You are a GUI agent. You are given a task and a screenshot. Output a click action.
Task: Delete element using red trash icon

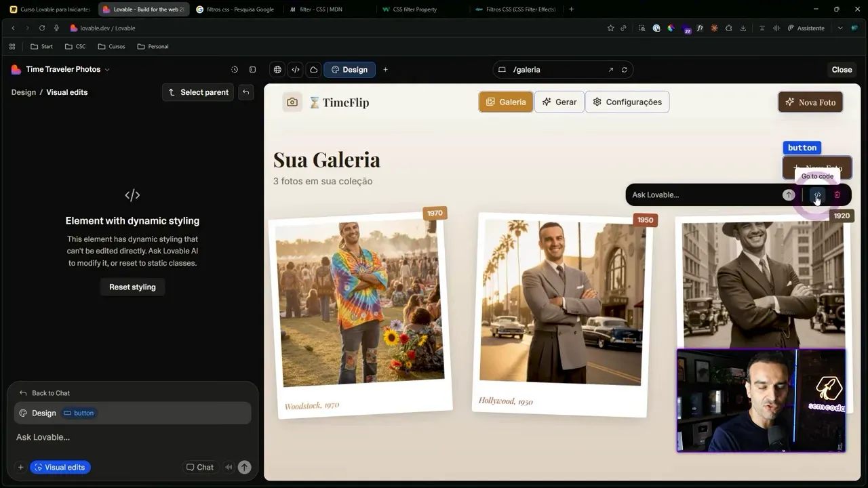click(x=837, y=195)
